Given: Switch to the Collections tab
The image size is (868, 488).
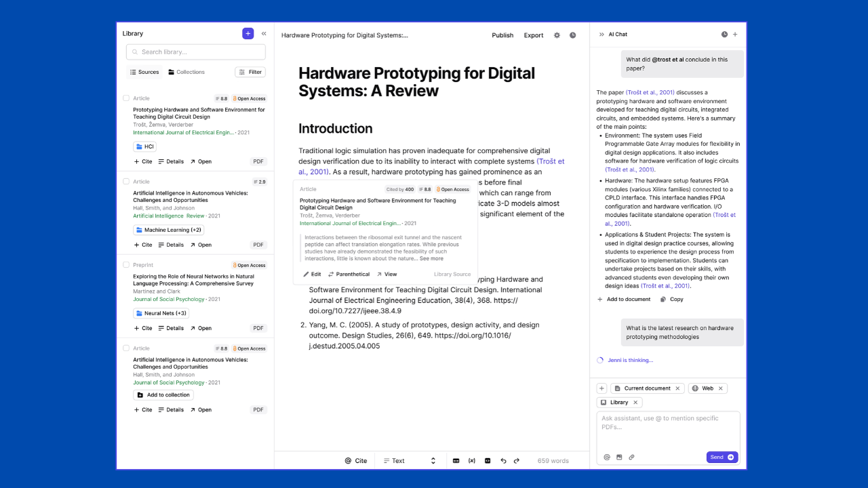Looking at the screenshot, I should point(186,72).
